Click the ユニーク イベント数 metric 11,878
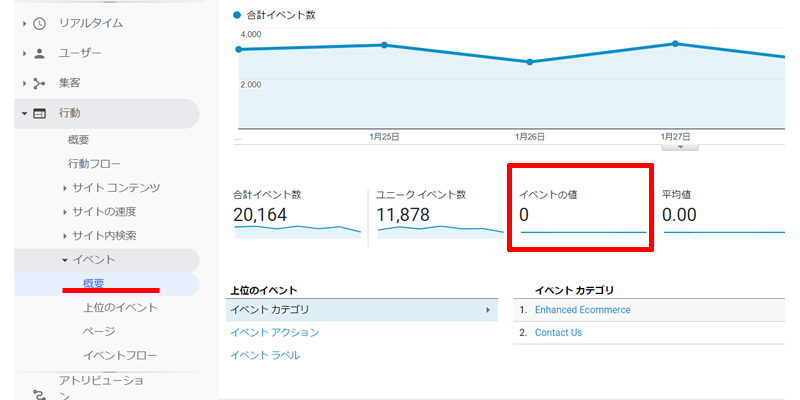This screenshot has width=800, height=400. pos(403,215)
